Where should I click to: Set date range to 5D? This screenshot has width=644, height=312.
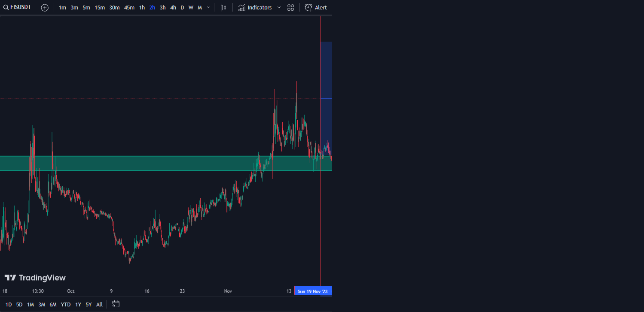click(19, 305)
